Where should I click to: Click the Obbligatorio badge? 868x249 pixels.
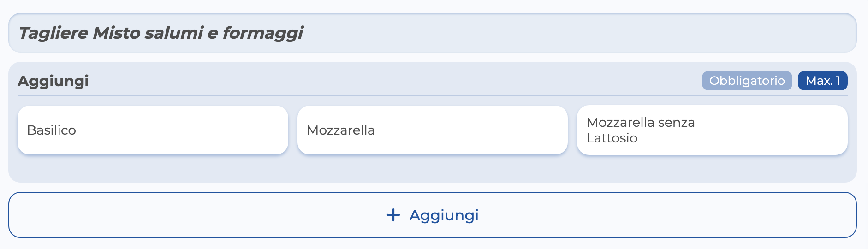coord(747,81)
